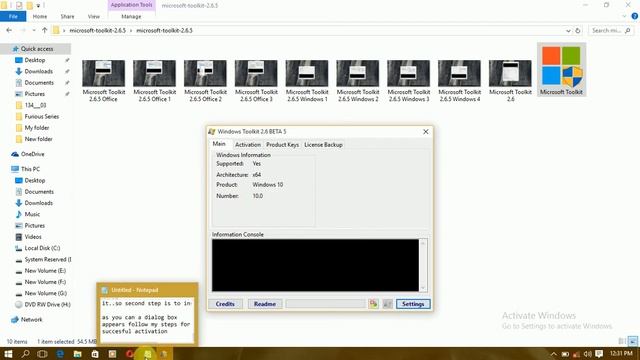Click the clock in system tray
The height and width of the screenshot is (360, 640).
coord(621,353)
